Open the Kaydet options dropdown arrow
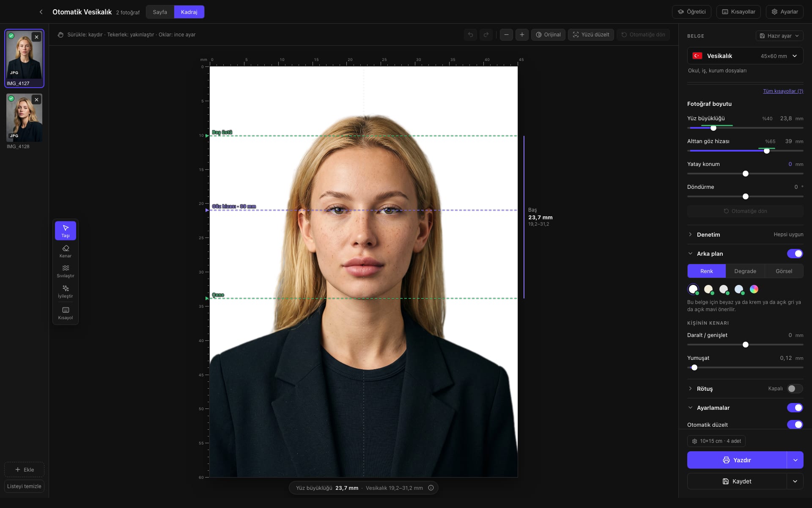812x508 pixels. pos(795,481)
